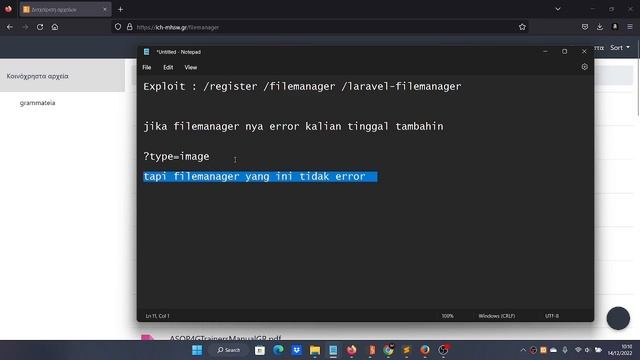The height and width of the screenshot is (360, 640).
Task: Open the File menu in Notepad
Action: click(147, 67)
